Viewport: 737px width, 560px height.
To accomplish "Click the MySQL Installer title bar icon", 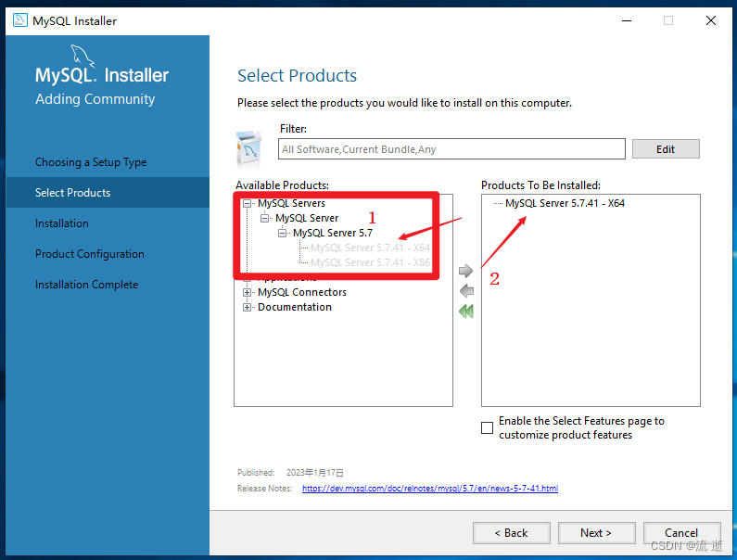I will coord(20,20).
